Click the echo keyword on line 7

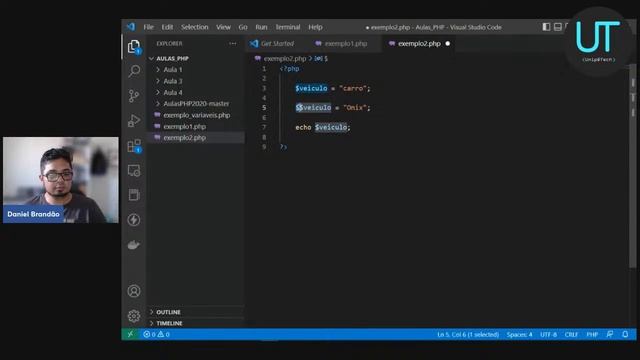(303, 127)
